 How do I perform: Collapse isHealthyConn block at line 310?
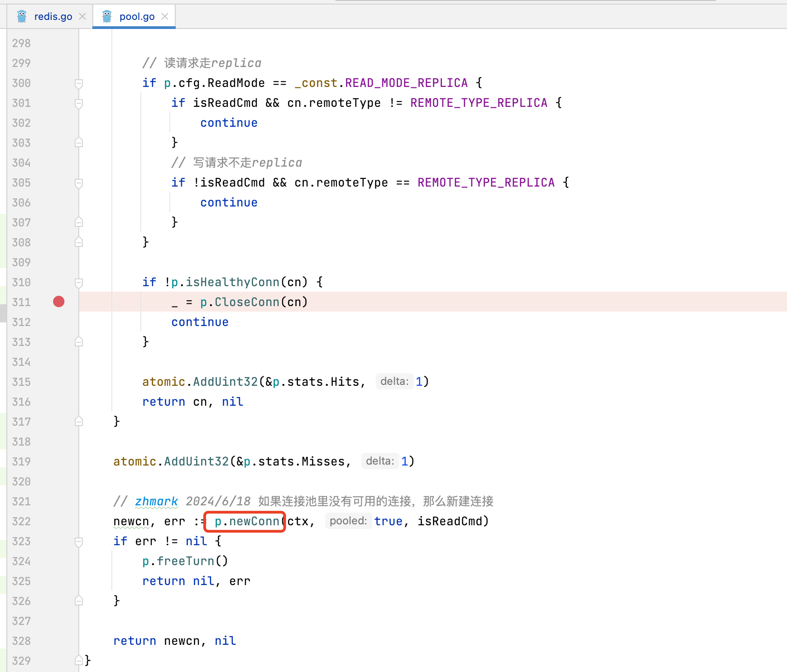click(x=79, y=283)
